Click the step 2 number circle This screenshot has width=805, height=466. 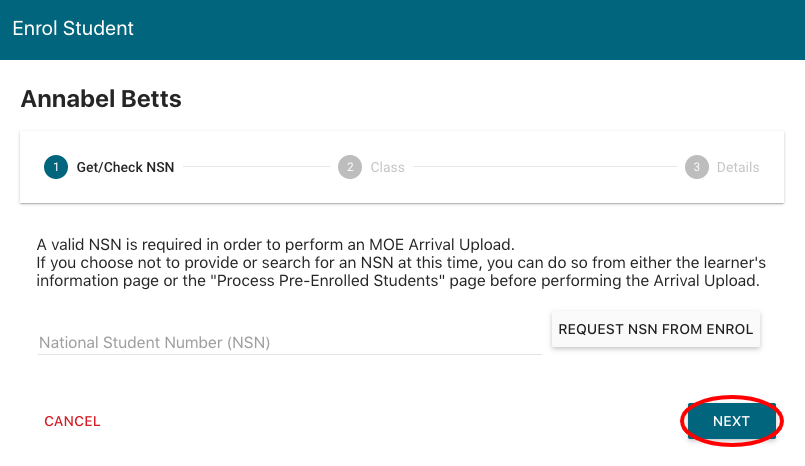coord(349,167)
